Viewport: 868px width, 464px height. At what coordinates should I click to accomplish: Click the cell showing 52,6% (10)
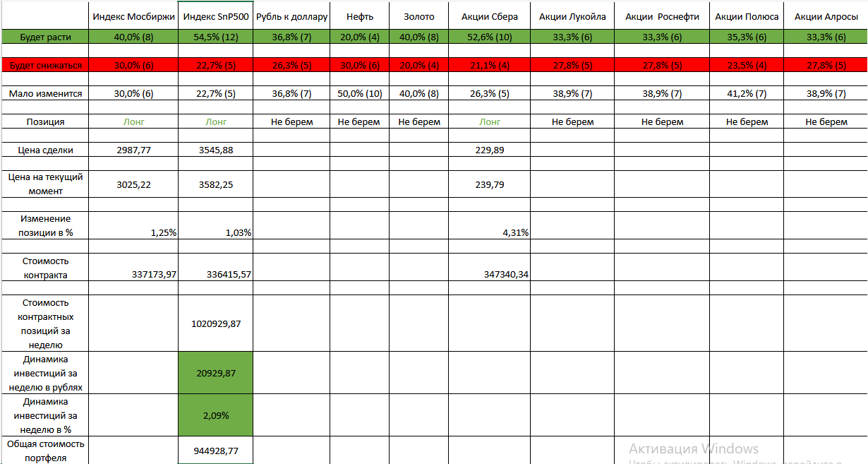(x=489, y=37)
